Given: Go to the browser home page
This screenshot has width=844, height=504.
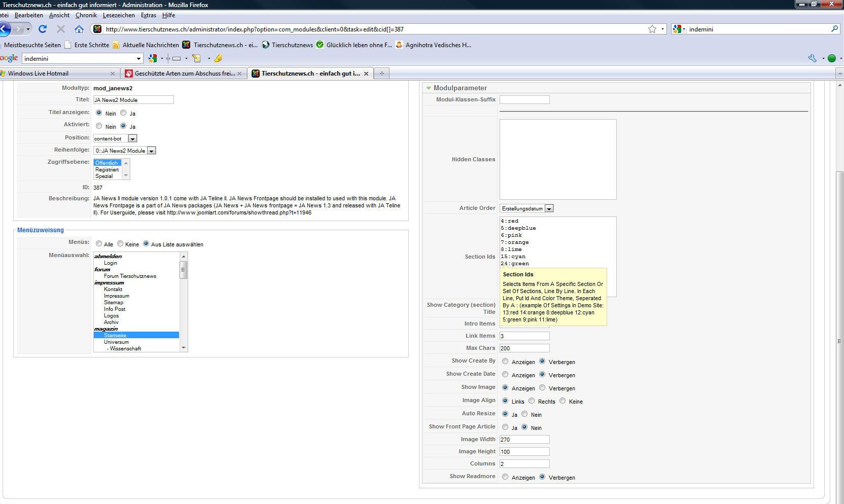Looking at the screenshot, I should coord(79,29).
